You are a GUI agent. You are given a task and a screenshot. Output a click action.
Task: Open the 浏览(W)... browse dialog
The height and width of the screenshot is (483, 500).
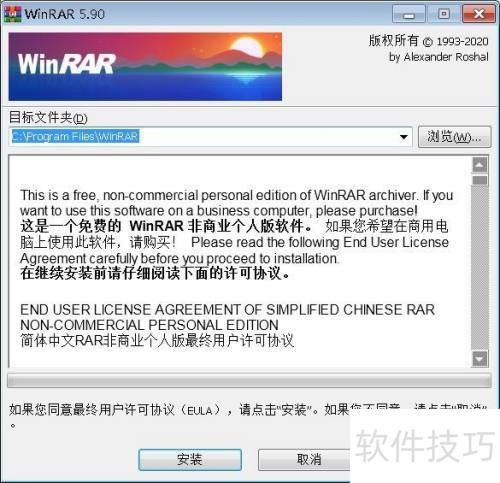[x=454, y=137]
